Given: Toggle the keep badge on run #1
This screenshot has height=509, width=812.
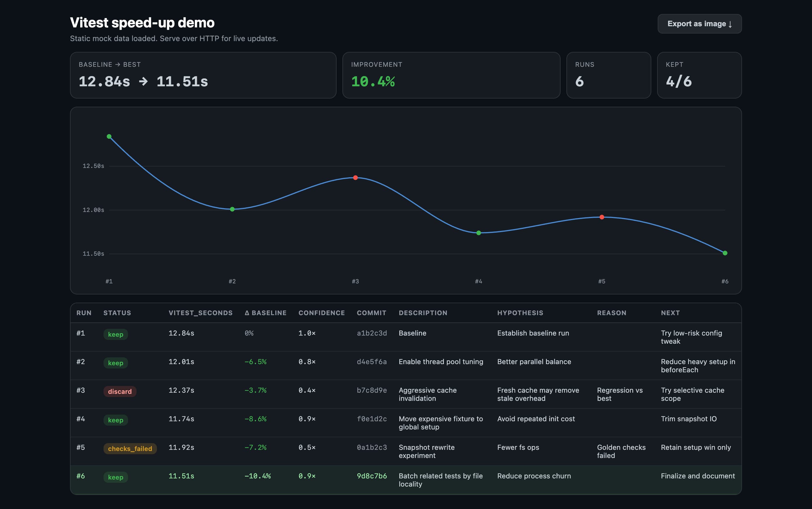Looking at the screenshot, I should [116, 334].
